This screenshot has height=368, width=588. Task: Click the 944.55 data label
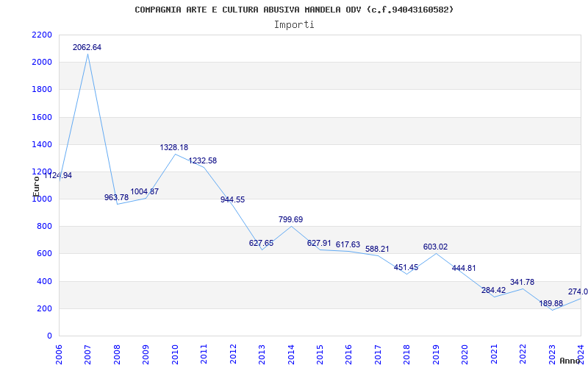232,199
